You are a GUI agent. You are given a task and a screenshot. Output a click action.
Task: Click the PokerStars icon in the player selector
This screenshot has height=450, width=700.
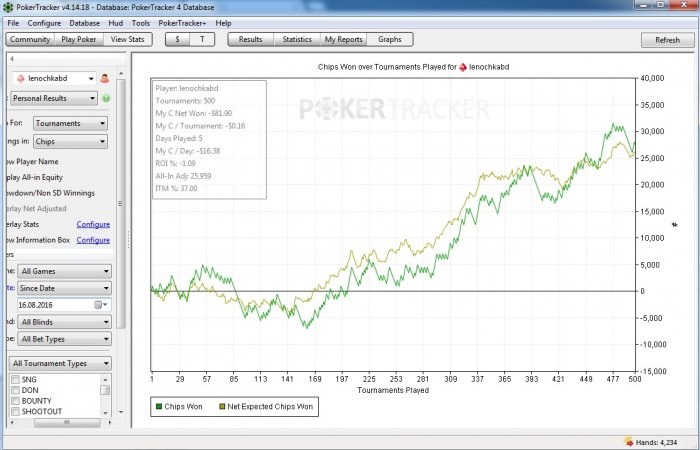(x=21, y=79)
